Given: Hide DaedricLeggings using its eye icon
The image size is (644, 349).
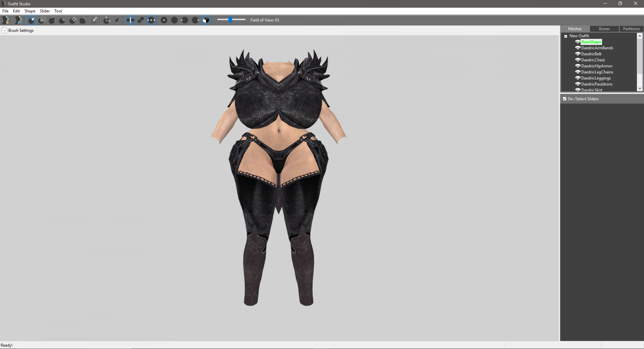Looking at the screenshot, I should tap(578, 78).
